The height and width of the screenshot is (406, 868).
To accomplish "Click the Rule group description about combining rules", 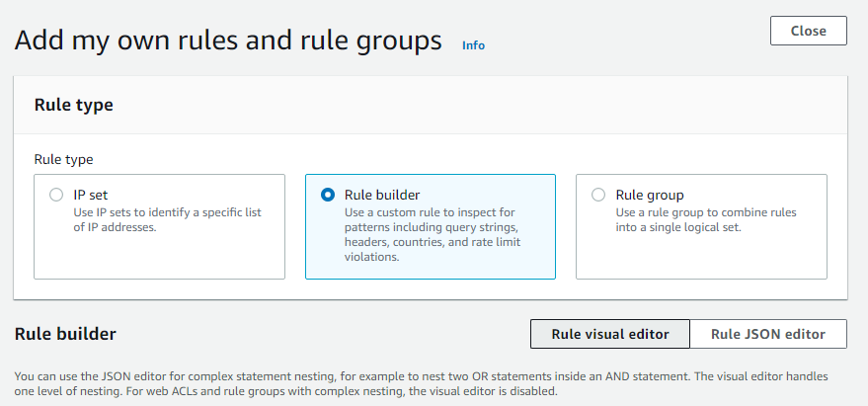I will [x=706, y=220].
